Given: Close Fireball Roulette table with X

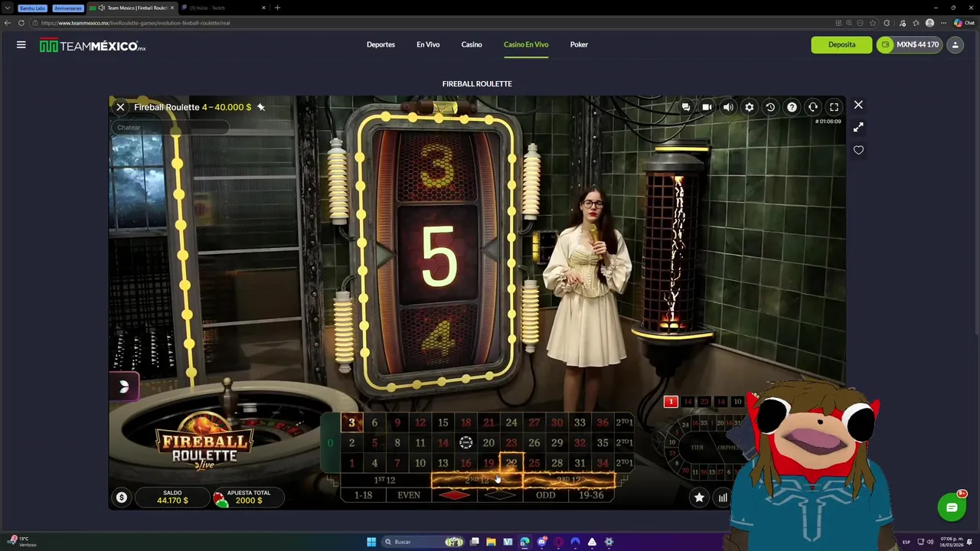Looking at the screenshot, I should coord(120,107).
